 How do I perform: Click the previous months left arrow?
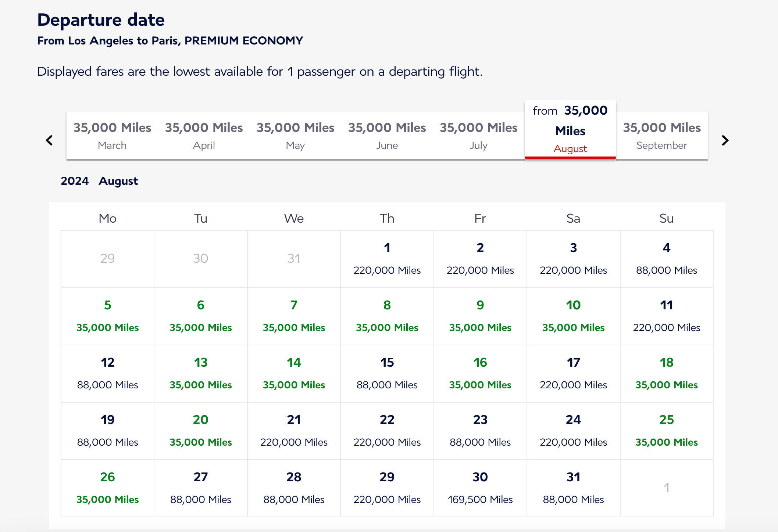tap(49, 140)
